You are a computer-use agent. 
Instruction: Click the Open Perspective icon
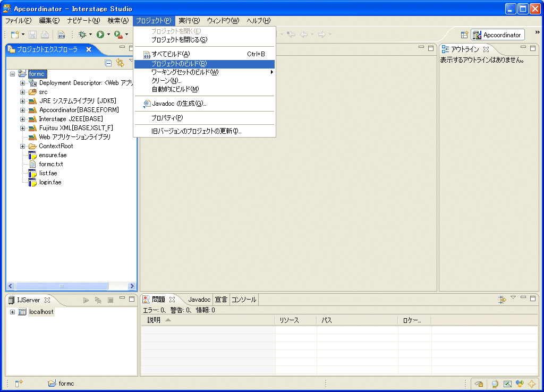pyautogui.click(x=464, y=35)
